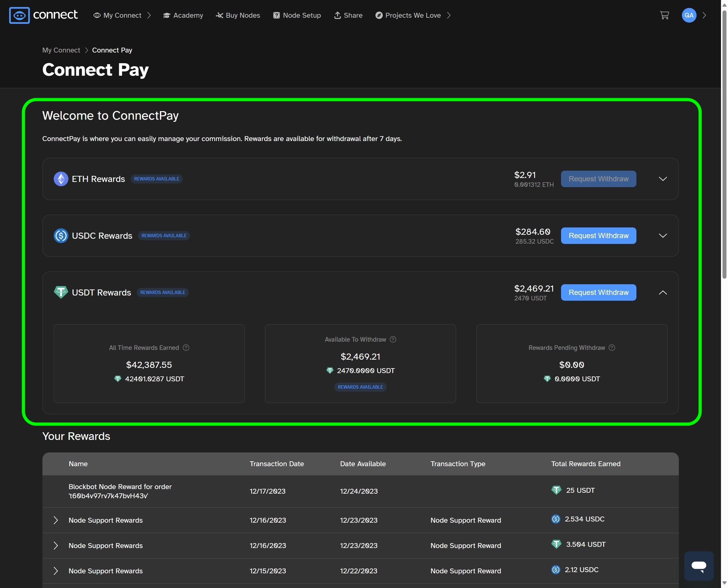Click the QA profile avatar
The height and width of the screenshot is (588, 728).
(x=688, y=15)
